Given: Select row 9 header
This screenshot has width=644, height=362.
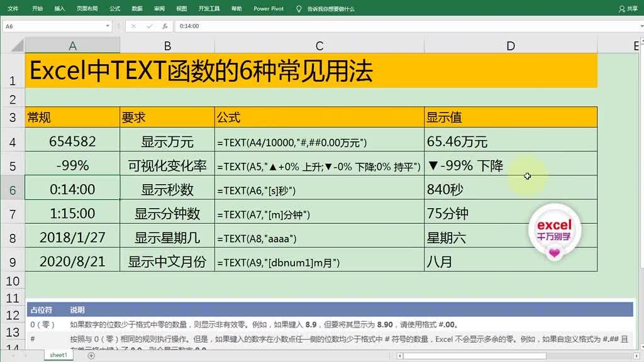Looking at the screenshot, I should pyautogui.click(x=12, y=262).
